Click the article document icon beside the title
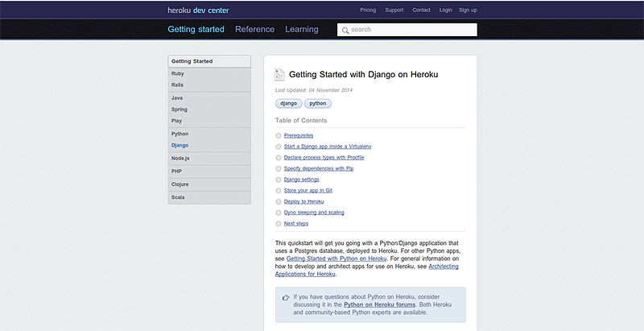 click(x=279, y=75)
